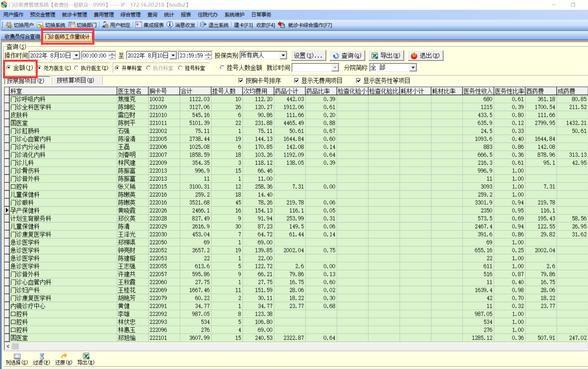Open 用户锁定 lock user icon
The image size is (588, 369).
[x=105, y=25]
